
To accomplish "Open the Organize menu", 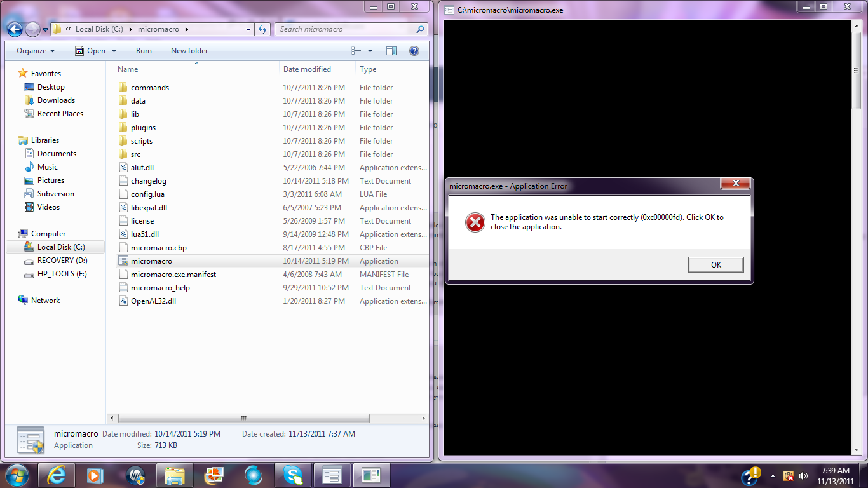I will (x=36, y=51).
